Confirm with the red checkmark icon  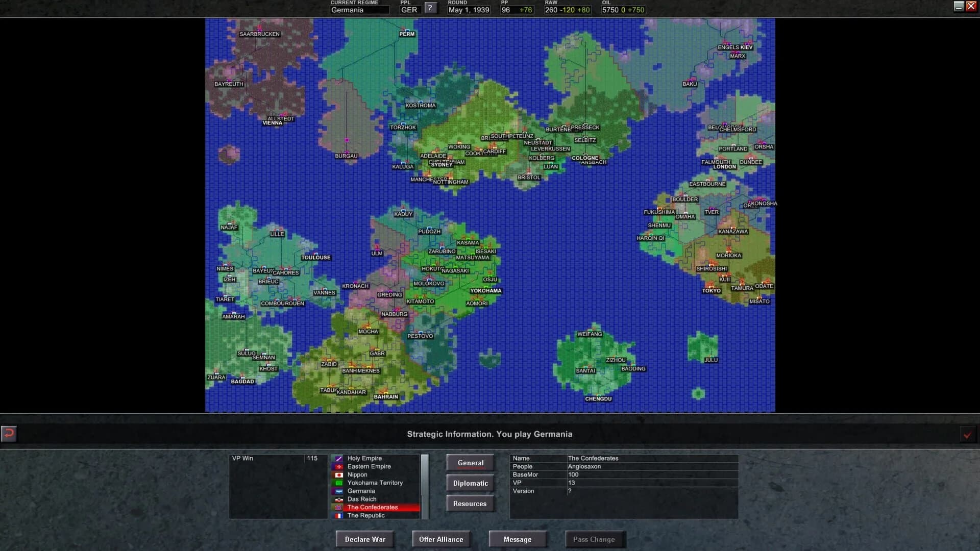click(967, 435)
